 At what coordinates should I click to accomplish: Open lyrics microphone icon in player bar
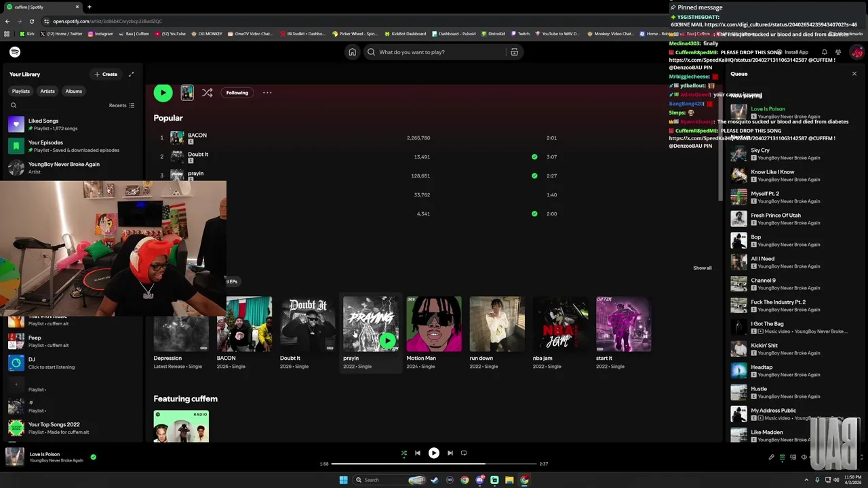771,457
